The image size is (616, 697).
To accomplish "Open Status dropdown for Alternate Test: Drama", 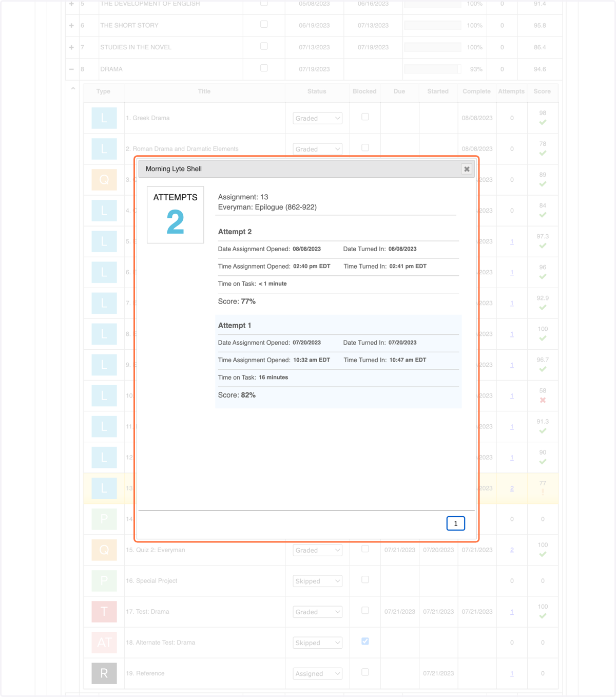I will [x=318, y=643].
